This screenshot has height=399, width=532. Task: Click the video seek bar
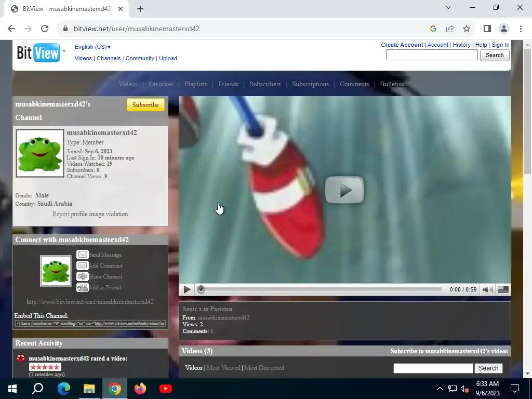point(321,289)
